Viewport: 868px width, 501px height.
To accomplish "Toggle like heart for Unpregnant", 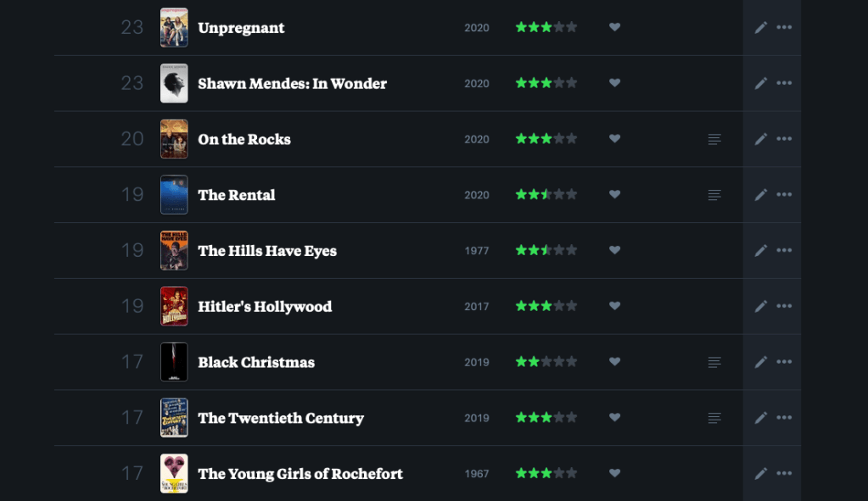I will tap(615, 27).
